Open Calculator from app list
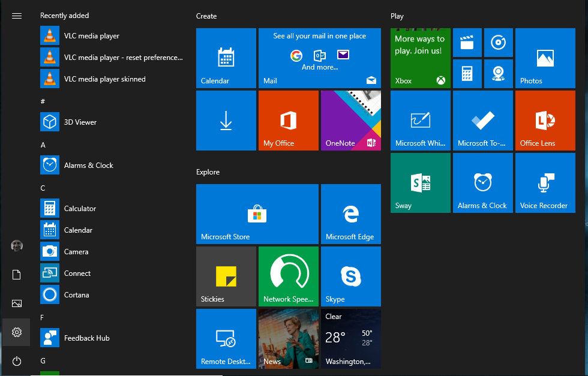The height and width of the screenshot is (376, 588). tap(113, 209)
